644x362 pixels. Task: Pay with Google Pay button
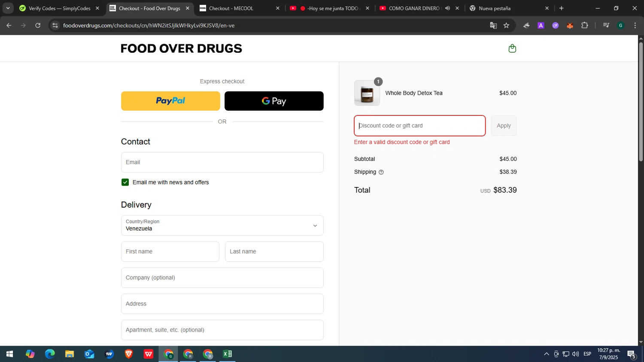click(x=274, y=101)
